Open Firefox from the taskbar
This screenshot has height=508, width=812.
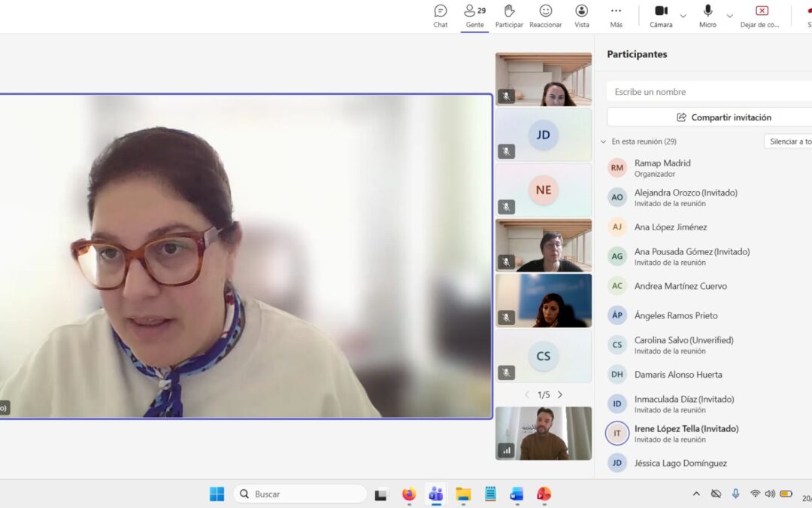(x=409, y=494)
